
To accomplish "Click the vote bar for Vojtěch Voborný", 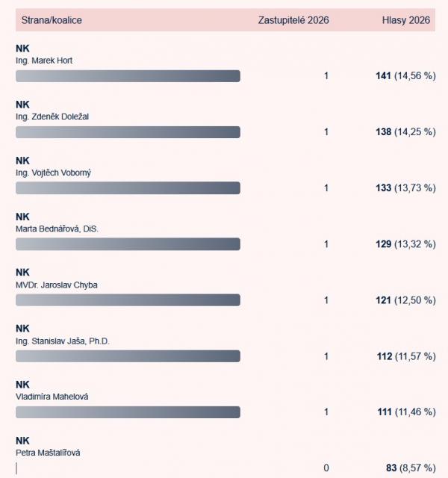I will coord(128,187).
